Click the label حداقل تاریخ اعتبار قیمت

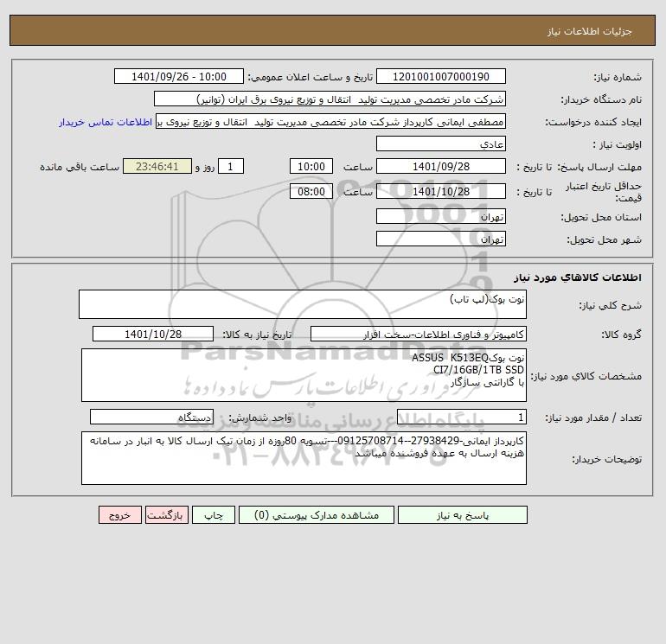click(x=604, y=192)
